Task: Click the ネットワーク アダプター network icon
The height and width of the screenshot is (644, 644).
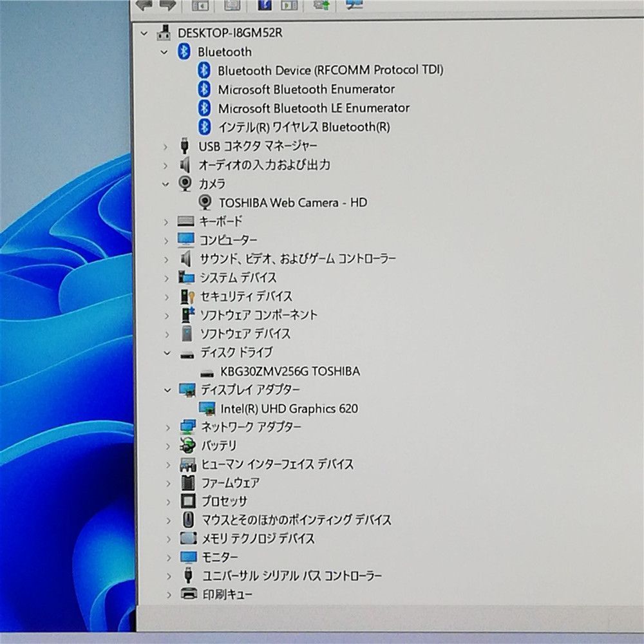Action: pos(188,427)
